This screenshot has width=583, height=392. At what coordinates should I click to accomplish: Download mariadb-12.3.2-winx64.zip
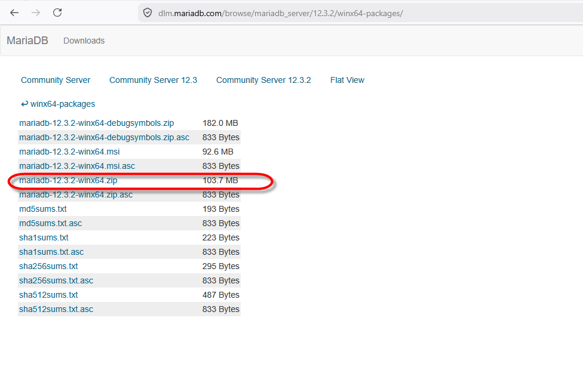click(68, 180)
